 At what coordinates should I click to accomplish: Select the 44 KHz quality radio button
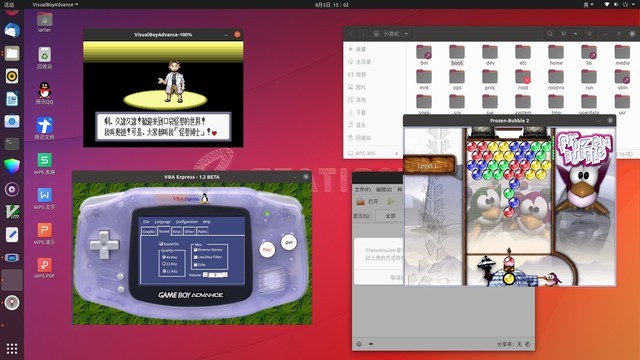164,257
